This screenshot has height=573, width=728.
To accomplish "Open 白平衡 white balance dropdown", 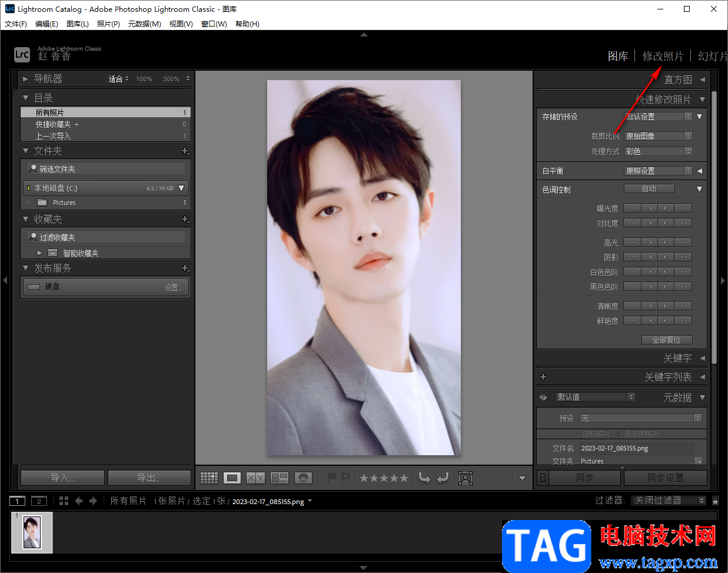I will coord(658,171).
